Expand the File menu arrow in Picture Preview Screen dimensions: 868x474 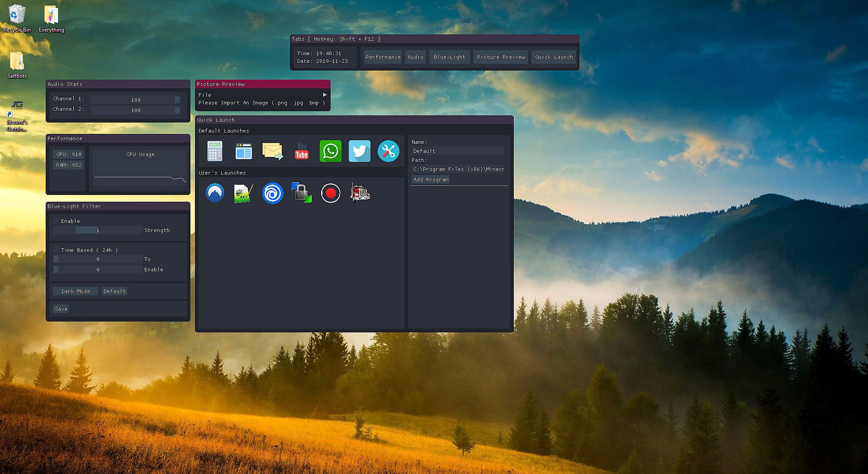coord(324,95)
